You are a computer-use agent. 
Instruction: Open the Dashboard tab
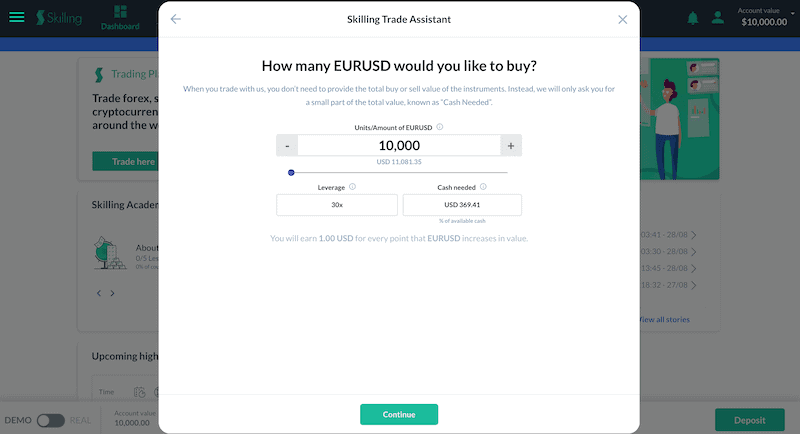(120, 18)
